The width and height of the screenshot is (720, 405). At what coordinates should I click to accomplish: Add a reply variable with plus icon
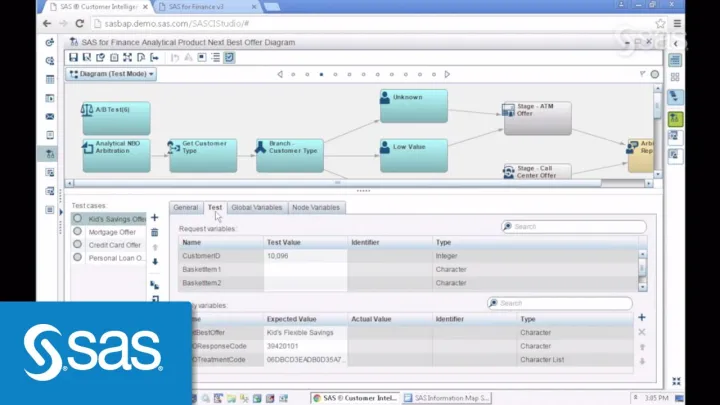coord(641,317)
